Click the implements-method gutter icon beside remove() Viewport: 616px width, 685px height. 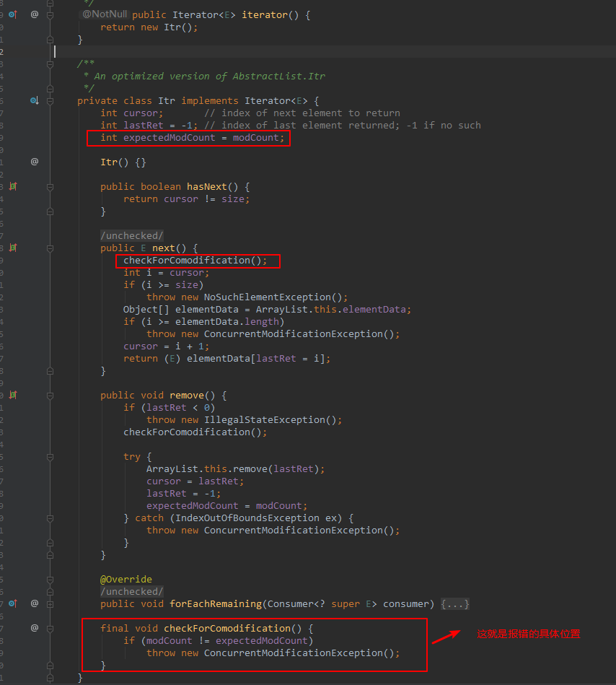pyautogui.click(x=13, y=395)
